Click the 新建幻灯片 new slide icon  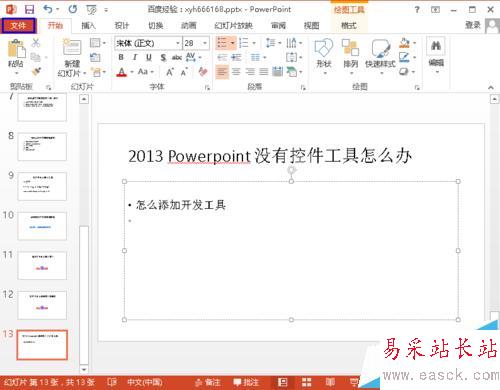pos(72,47)
